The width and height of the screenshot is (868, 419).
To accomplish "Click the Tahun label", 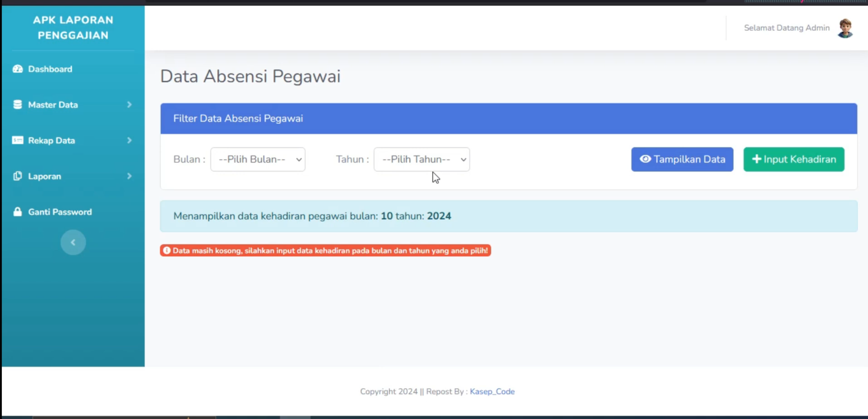I will 352,159.
